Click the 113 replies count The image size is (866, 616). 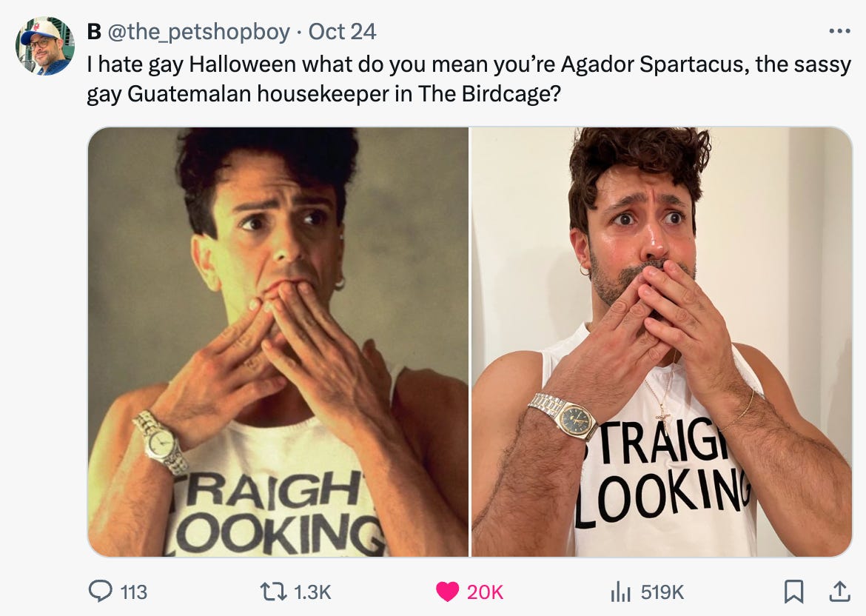pyautogui.click(x=134, y=592)
